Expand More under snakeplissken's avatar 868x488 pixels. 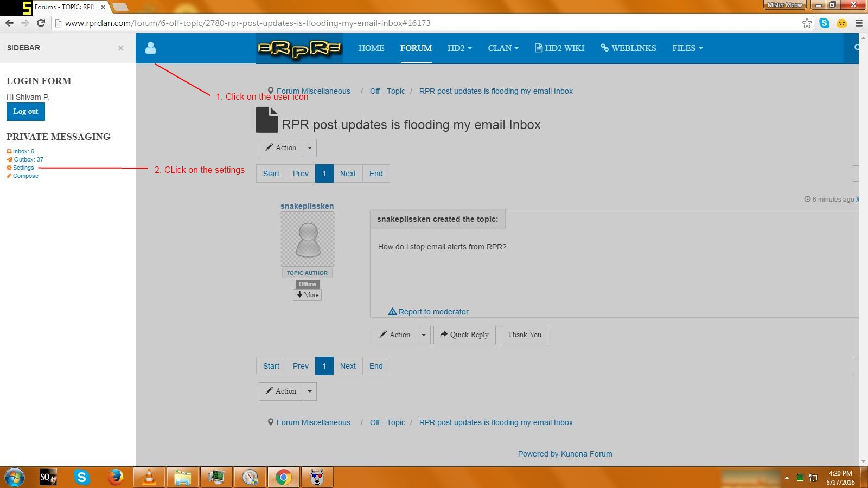pos(308,295)
